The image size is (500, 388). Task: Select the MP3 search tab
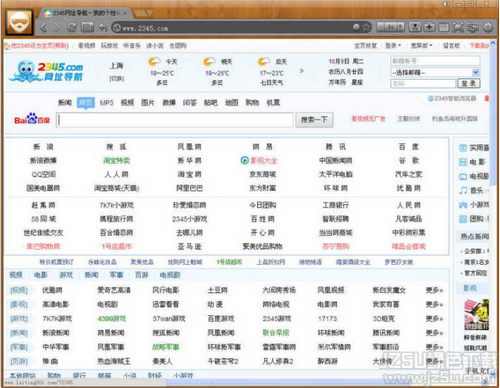(106, 103)
